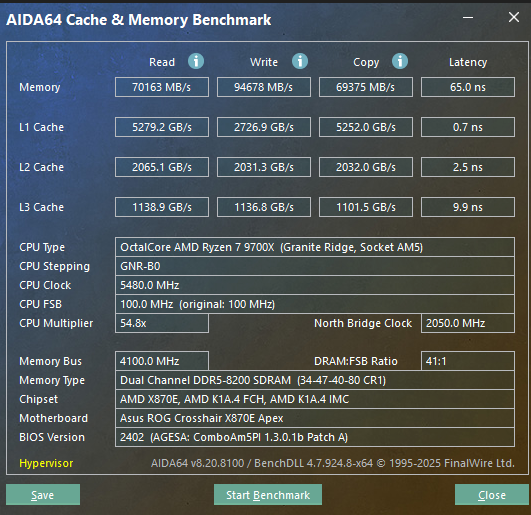This screenshot has height=515, width=531.
Task: Select L1 Cache Latency 0.7 ns
Action: [x=468, y=127]
